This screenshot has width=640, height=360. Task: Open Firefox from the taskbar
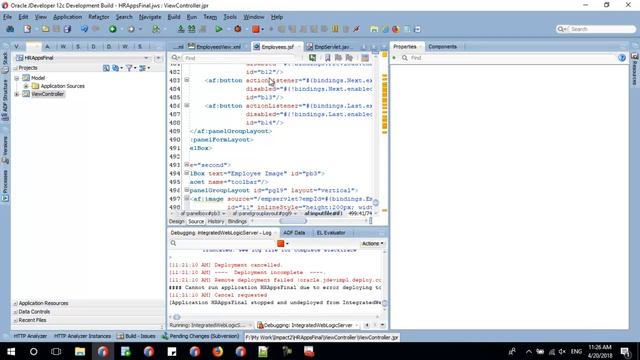pos(218,351)
